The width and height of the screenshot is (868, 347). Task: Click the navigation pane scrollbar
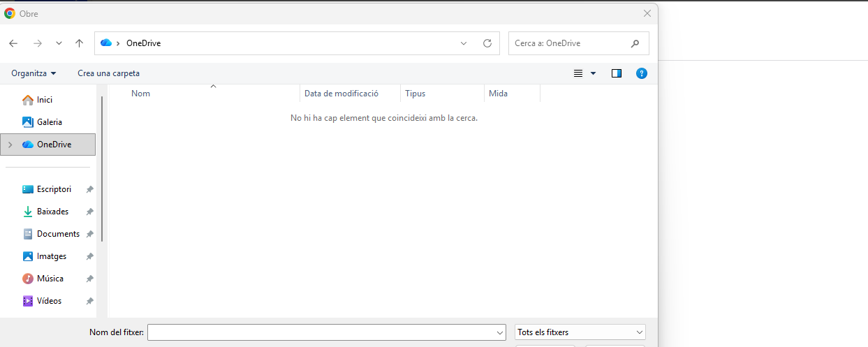click(x=102, y=169)
